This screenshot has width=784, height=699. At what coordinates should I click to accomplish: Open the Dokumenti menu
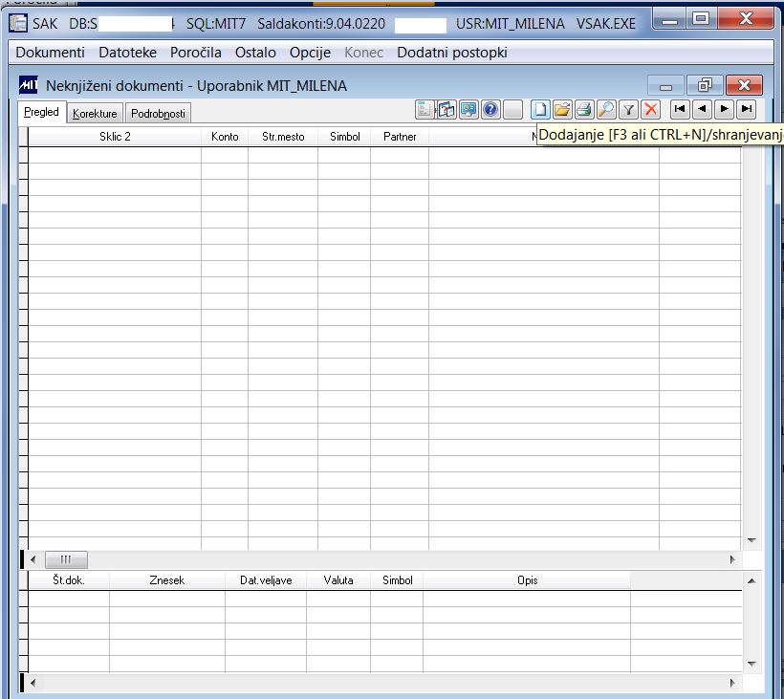point(50,53)
